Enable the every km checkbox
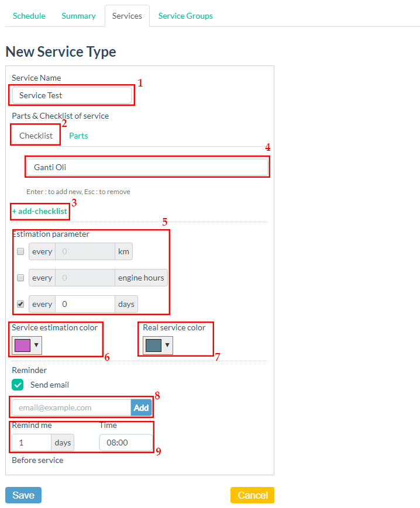 point(20,252)
